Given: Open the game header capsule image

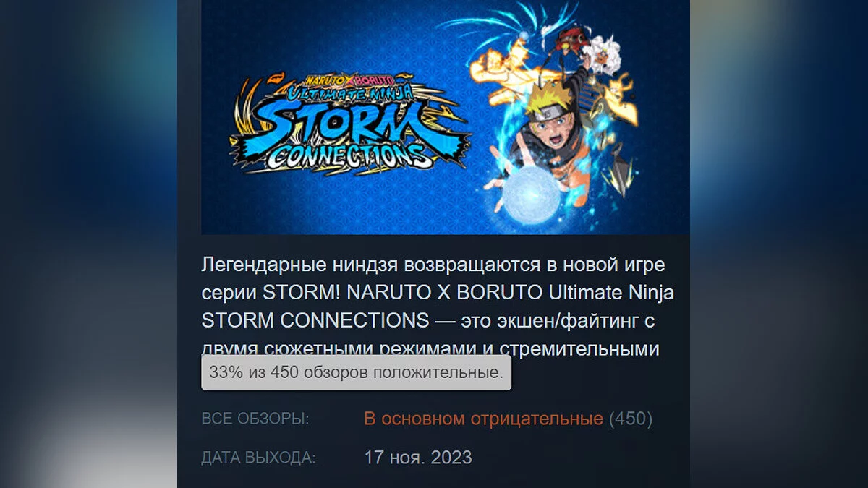Looking at the screenshot, I should (x=445, y=117).
